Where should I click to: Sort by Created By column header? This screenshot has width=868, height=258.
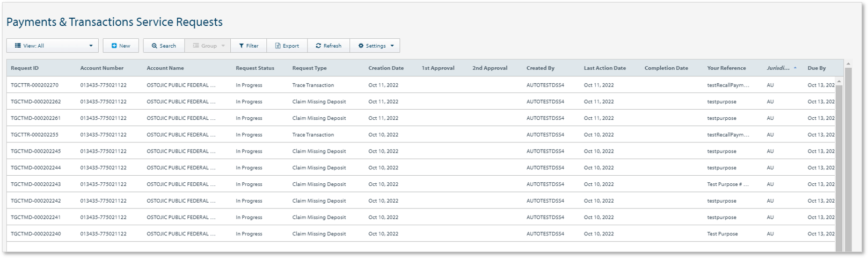(541, 68)
